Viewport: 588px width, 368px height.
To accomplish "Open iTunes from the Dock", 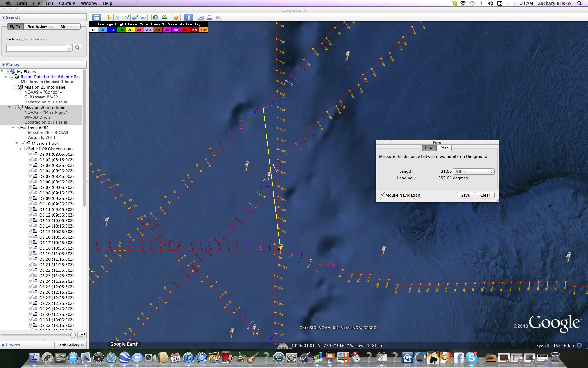I will click(189, 358).
